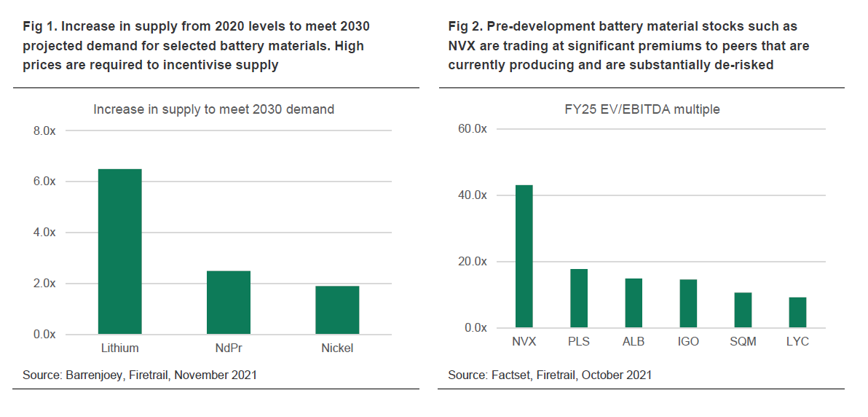Click the PLS bar in the EV/EBITDA chart

579,298
